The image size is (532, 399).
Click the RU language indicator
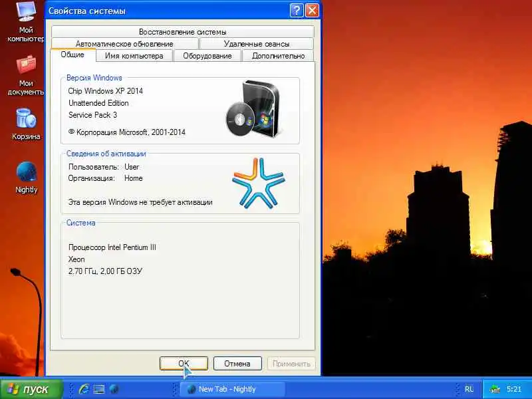coord(469,389)
